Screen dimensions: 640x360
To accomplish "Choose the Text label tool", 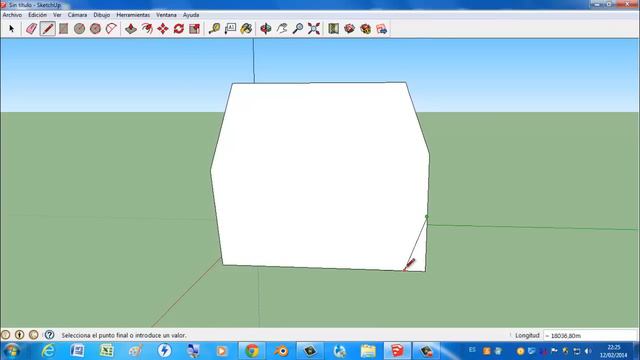I will pos(230,29).
